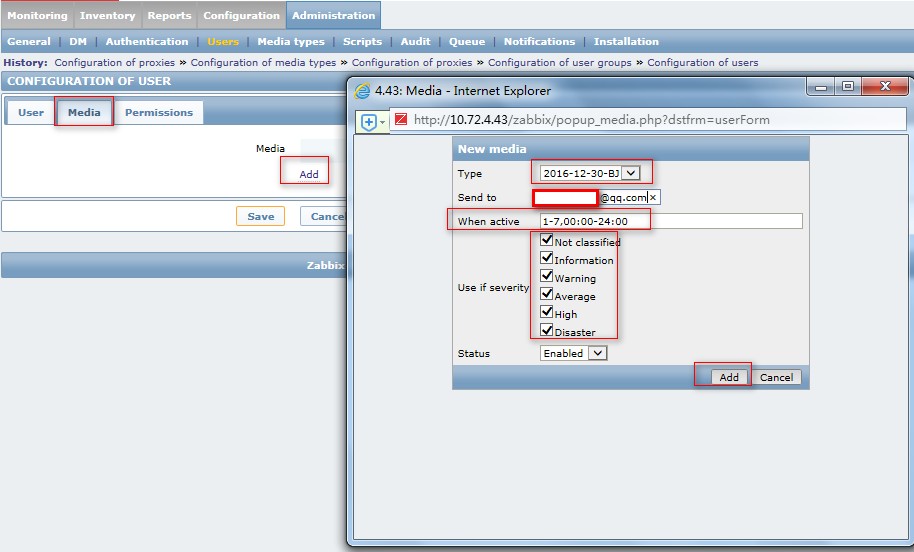Switch to the Permissions tab

pos(159,112)
